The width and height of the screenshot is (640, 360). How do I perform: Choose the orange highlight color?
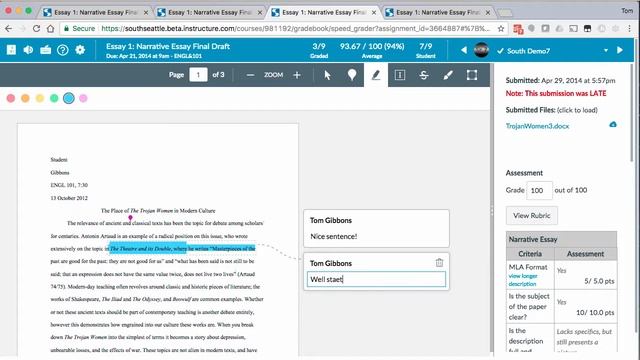click(x=25, y=98)
